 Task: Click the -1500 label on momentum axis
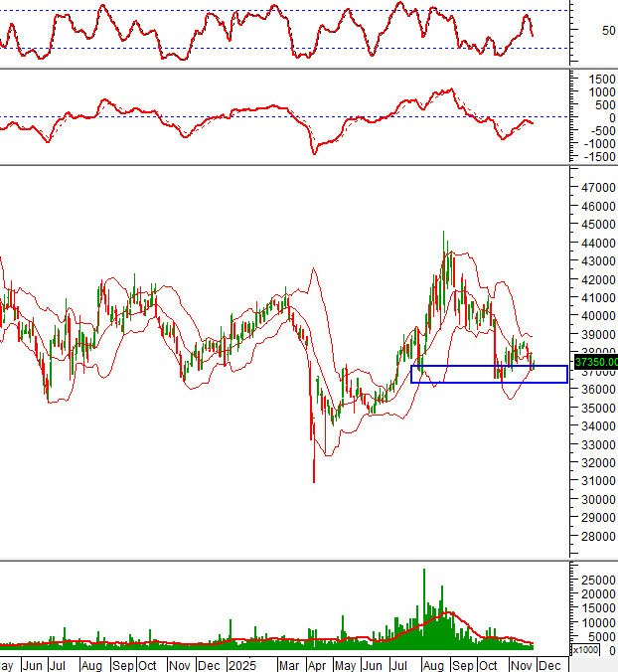point(597,157)
